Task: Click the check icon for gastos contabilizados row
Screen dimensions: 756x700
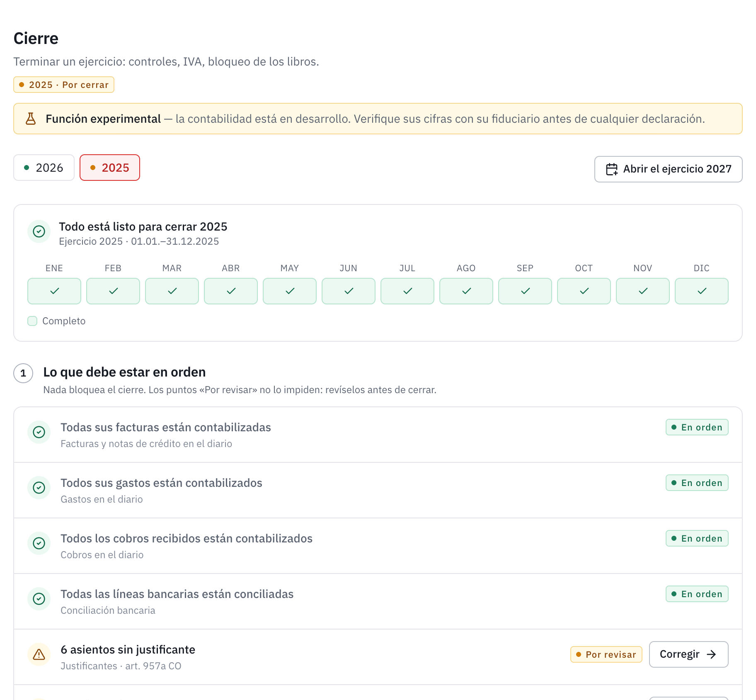Action: (x=39, y=488)
